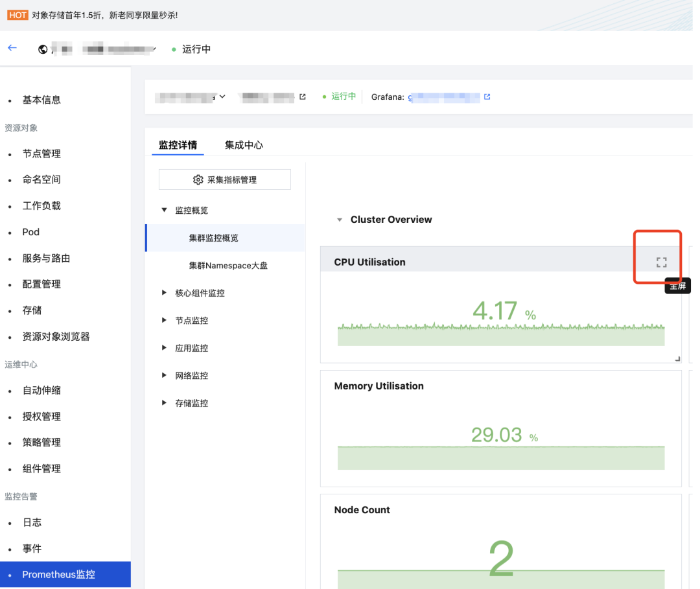Click the back arrow icon

coord(12,48)
